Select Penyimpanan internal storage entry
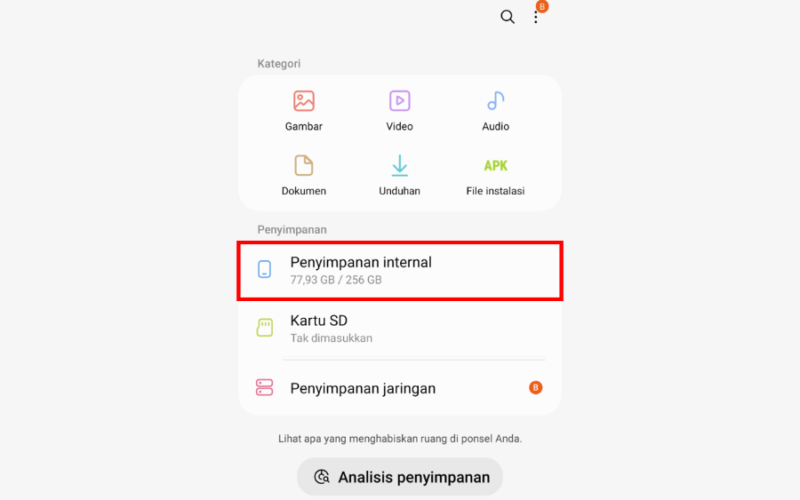This screenshot has width=800, height=500. coord(400,270)
